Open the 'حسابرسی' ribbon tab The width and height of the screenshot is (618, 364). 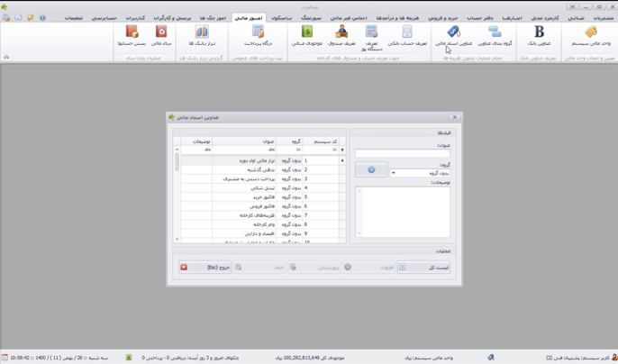pyautogui.click(x=105, y=18)
